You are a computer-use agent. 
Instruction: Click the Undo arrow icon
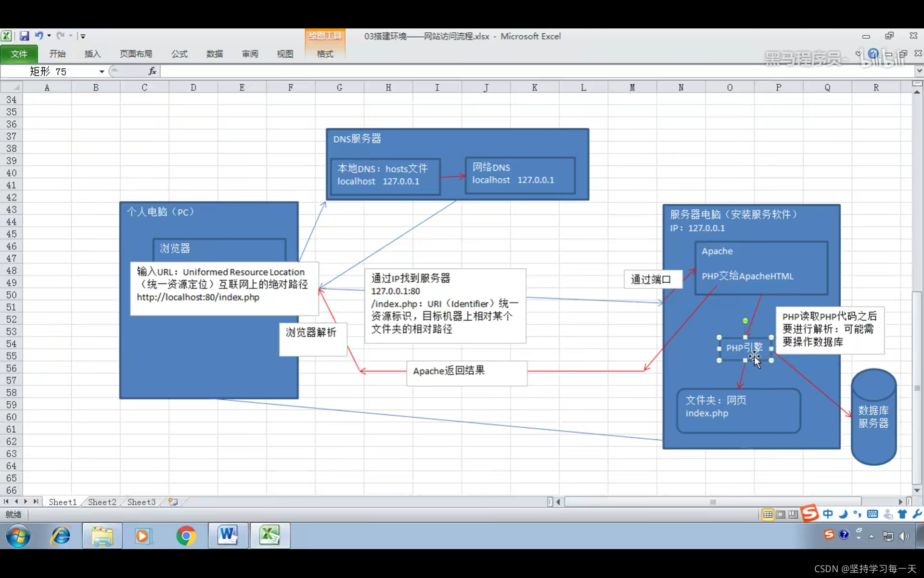click(x=38, y=36)
